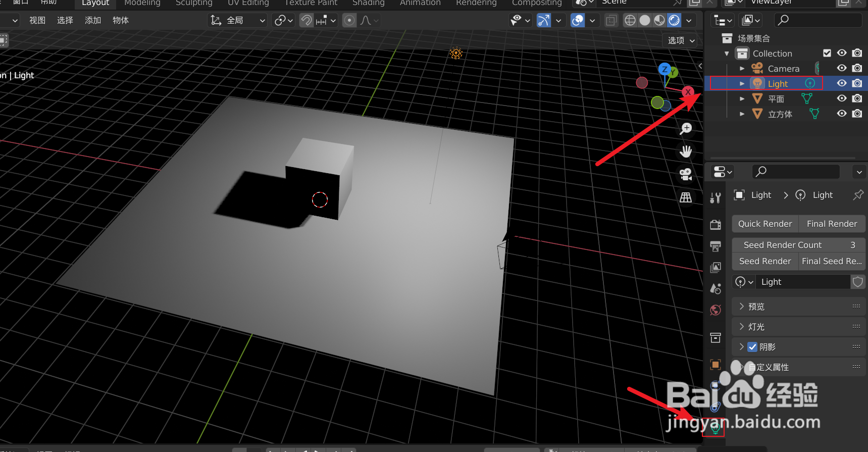Screen dimensions: 868x452
Task: Click the outliner search field
Action: pos(818,20)
